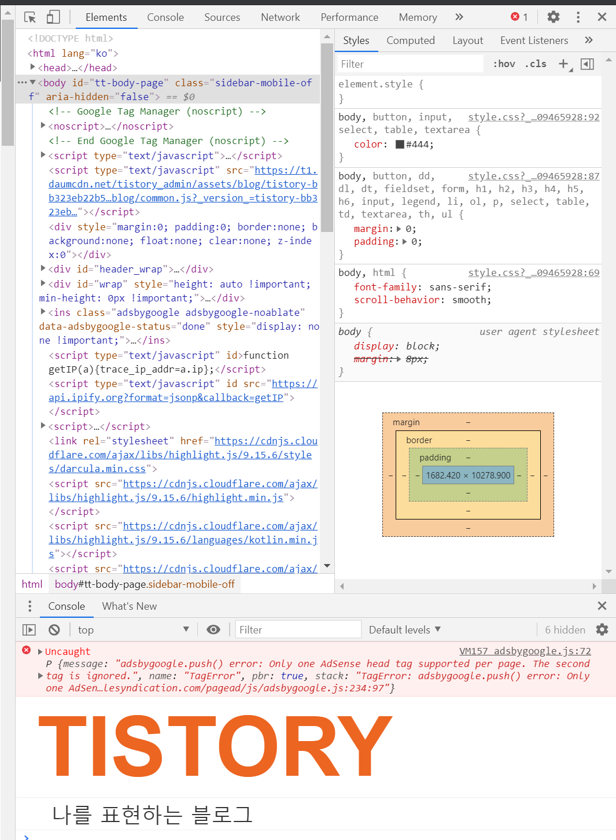Open the Default levels dropdown
This screenshot has width=616, height=840.
pyautogui.click(x=405, y=629)
